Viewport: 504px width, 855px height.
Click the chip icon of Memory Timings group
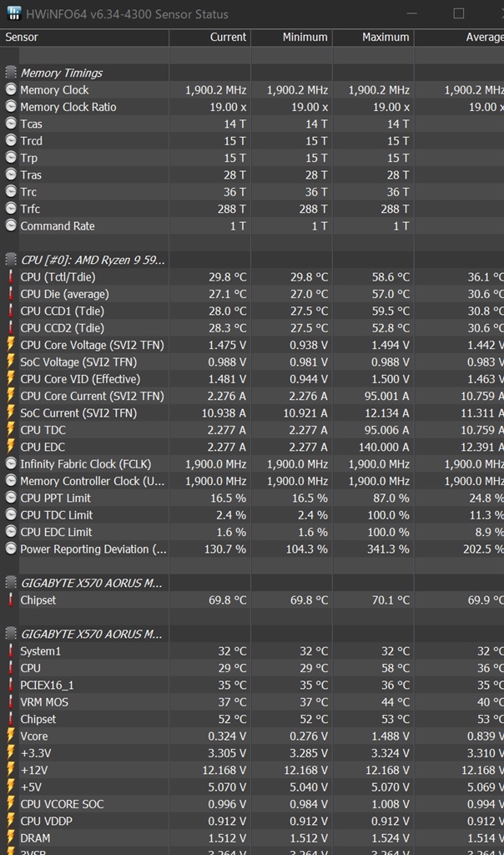coord(10,73)
